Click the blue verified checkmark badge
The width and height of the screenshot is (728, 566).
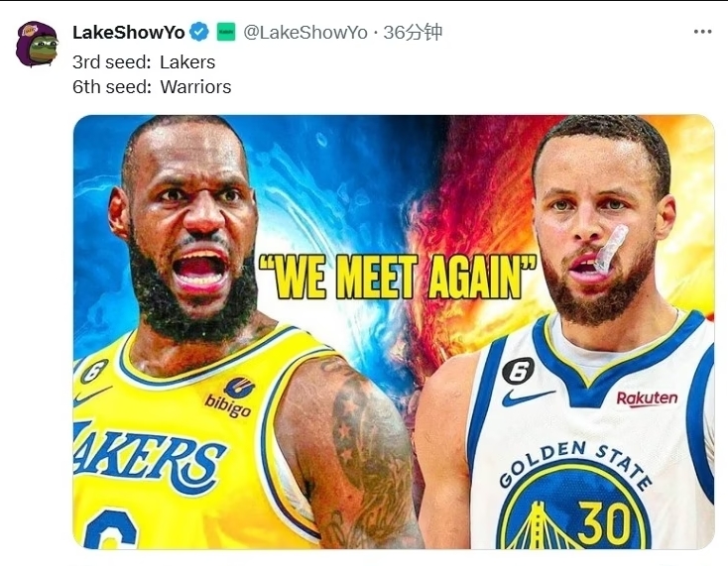click(199, 32)
